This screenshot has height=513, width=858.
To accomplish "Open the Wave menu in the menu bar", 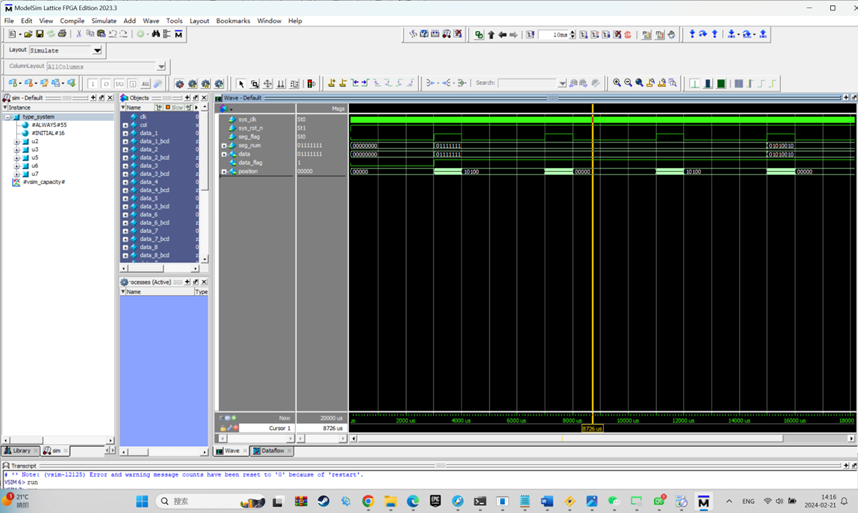I will [x=151, y=21].
